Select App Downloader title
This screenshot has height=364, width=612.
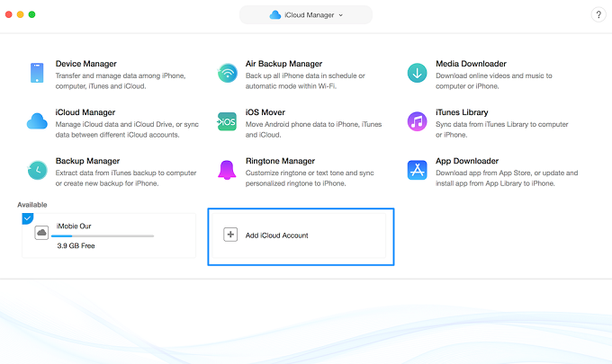pos(467,161)
